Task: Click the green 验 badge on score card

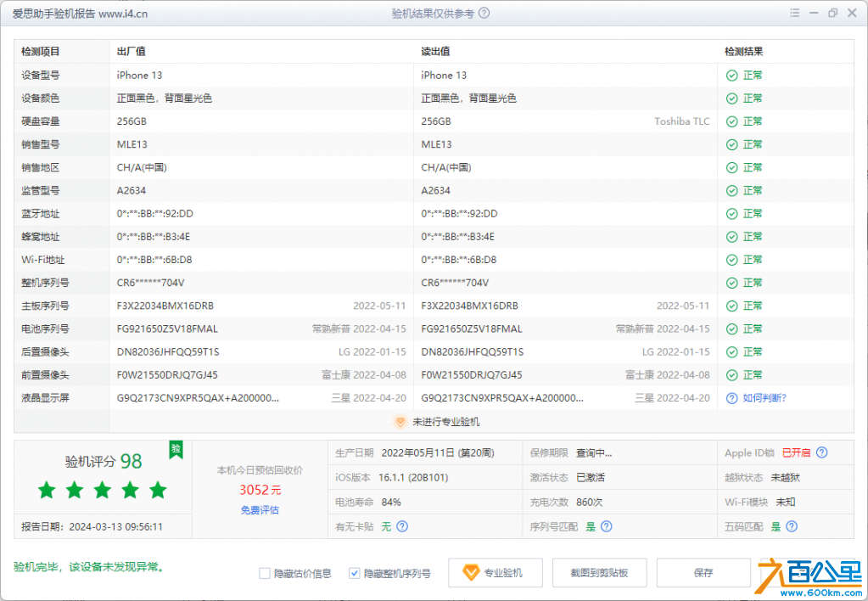Action: [x=176, y=449]
